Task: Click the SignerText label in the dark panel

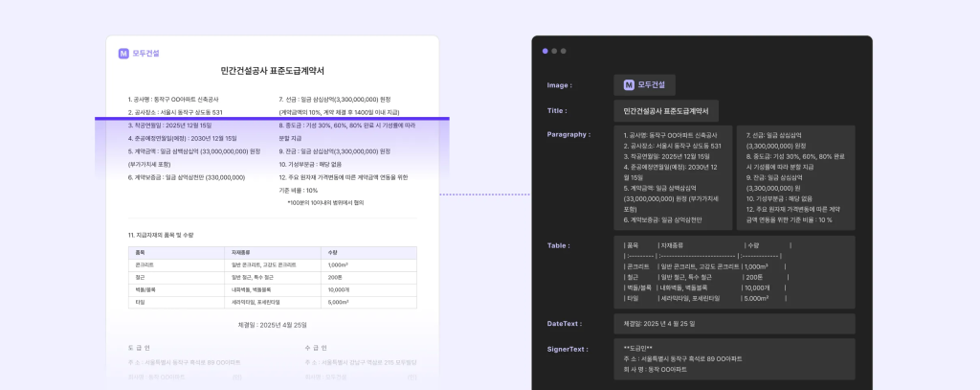Action: click(568, 348)
